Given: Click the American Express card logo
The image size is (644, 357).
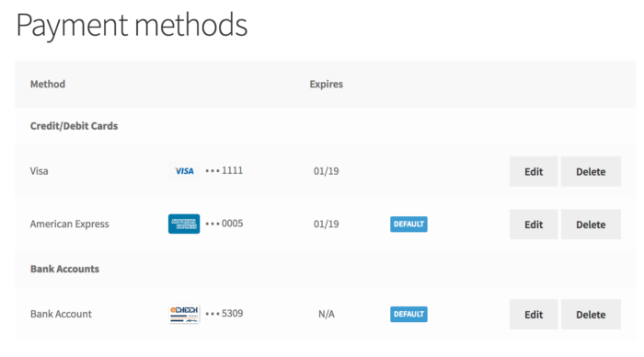Looking at the screenshot, I should click(184, 224).
